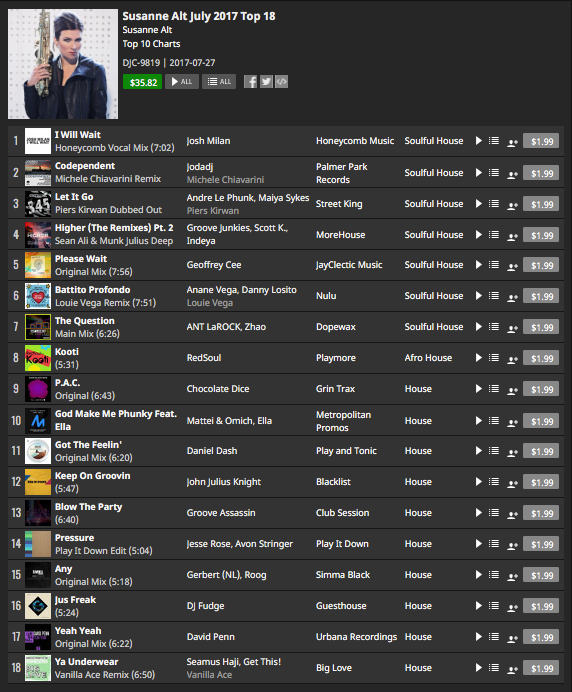The height and width of the screenshot is (692, 572).
Task: Add Codependent to queue list icon
Action: pos(494,173)
